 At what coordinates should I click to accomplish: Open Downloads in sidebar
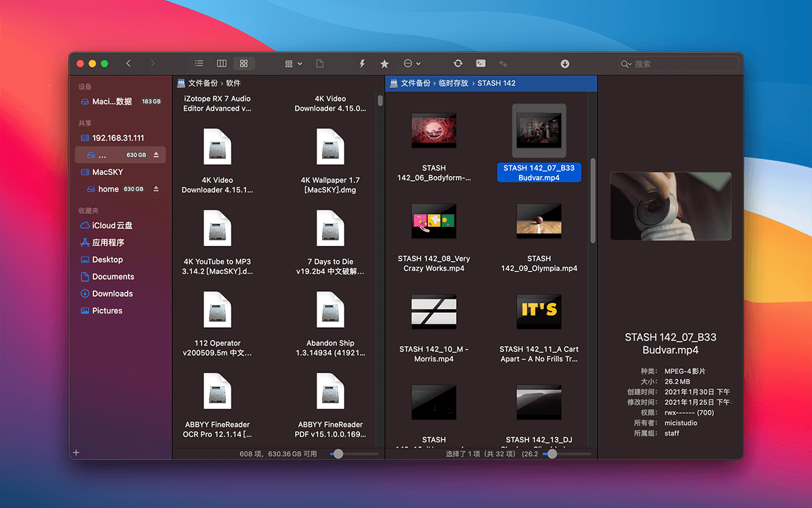click(x=120, y=293)
